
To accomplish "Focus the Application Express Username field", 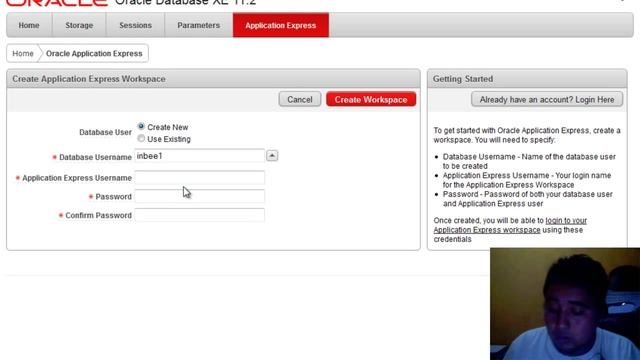I will 200,178.
